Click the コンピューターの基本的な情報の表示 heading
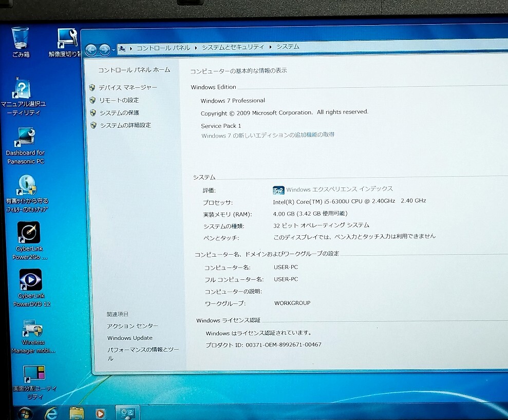The width and height of the screenshot is (508, 420). coord(238,70)
